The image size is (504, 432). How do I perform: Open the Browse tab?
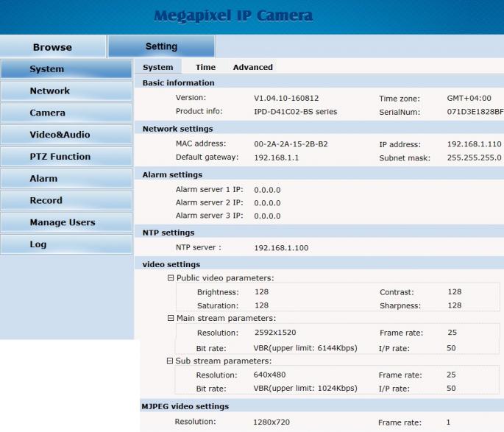coord(53,47)
